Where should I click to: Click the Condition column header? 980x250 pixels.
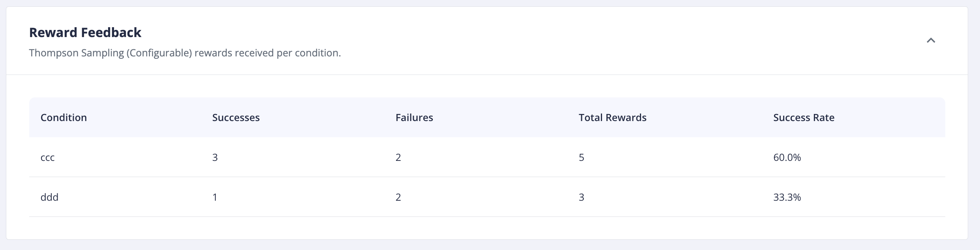(x=64, y=118)
